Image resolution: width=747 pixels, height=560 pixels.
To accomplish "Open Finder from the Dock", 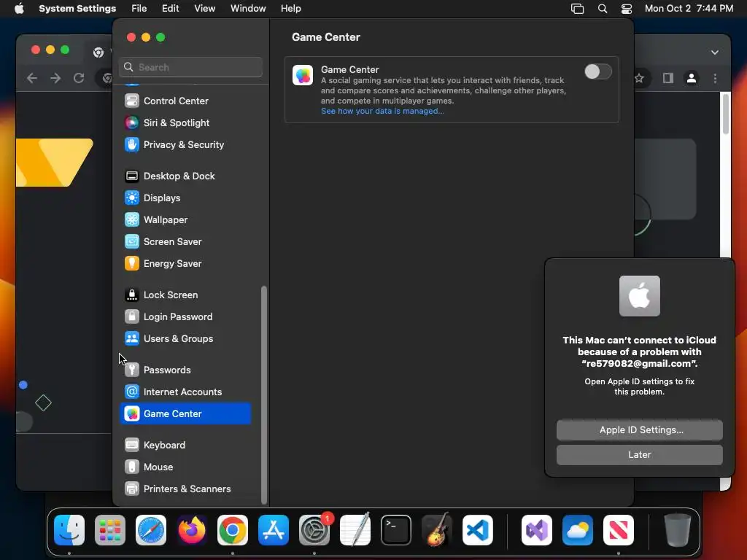I will (69, 530).
